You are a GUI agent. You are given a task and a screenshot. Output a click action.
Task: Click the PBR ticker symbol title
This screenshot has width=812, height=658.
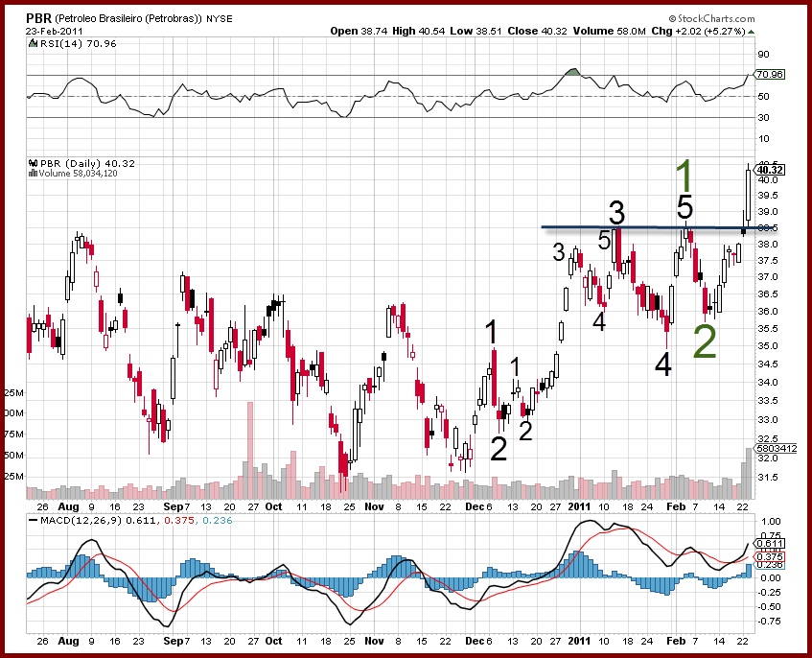(39, 18)
